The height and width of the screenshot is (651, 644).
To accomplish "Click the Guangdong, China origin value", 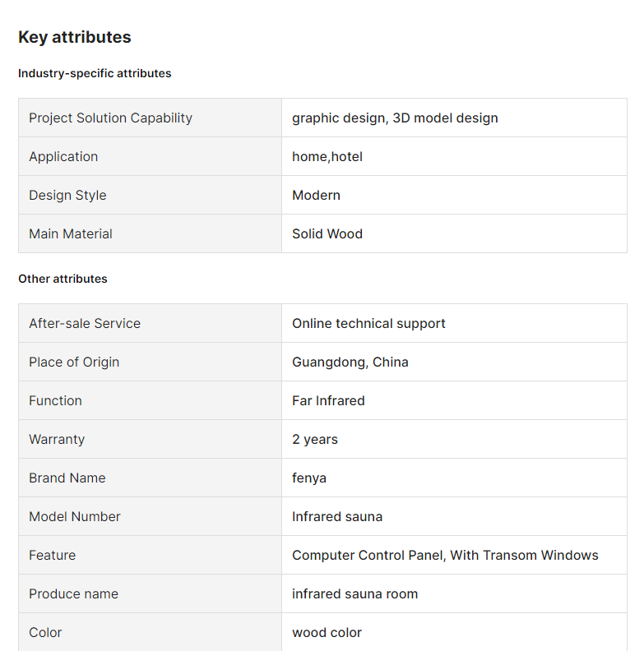I will coord(350,362).
